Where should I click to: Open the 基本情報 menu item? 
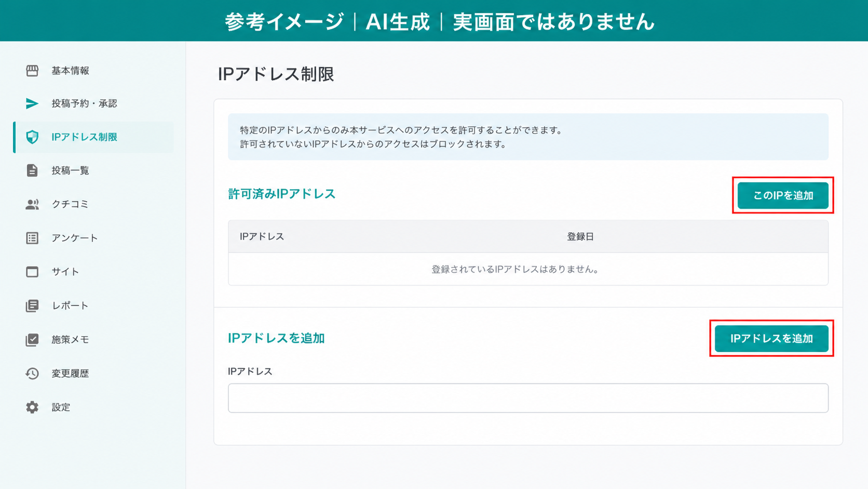[x=71, y=71]
